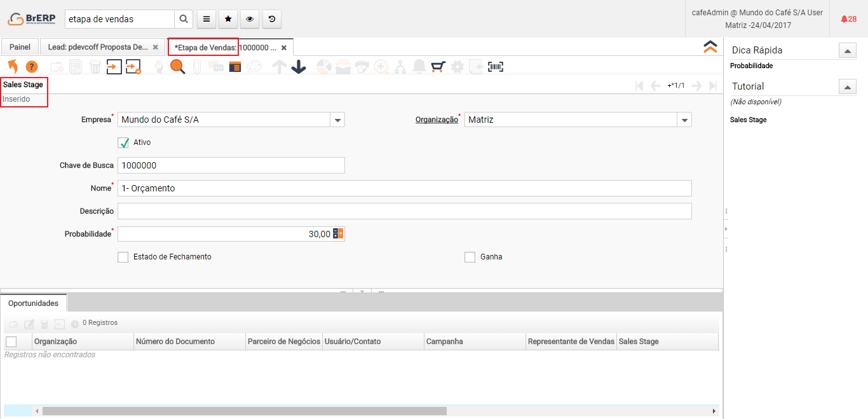Uncheck the Ativo checkbox
Image resolution: width=868 pixels, height=419 pixels.
click(123, 142)
